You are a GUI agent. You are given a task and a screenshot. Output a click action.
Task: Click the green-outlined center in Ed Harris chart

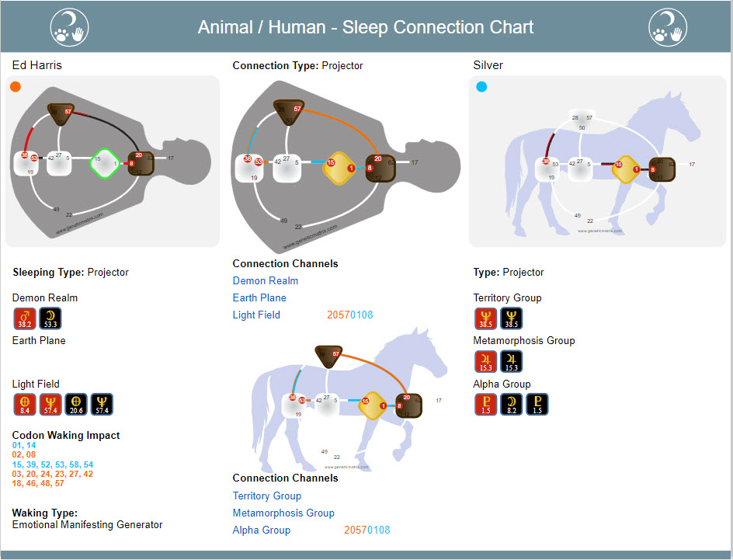(x=105, y=163)
